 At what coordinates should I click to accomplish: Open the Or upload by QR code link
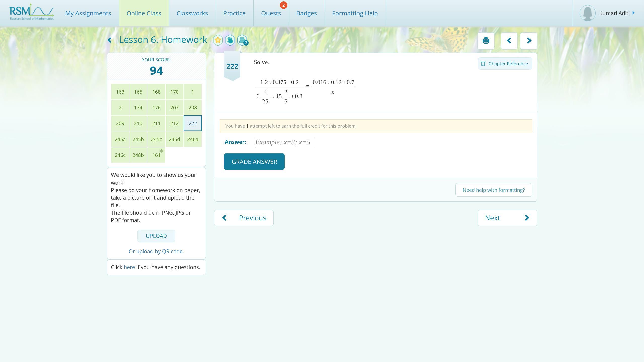[156, 251]
